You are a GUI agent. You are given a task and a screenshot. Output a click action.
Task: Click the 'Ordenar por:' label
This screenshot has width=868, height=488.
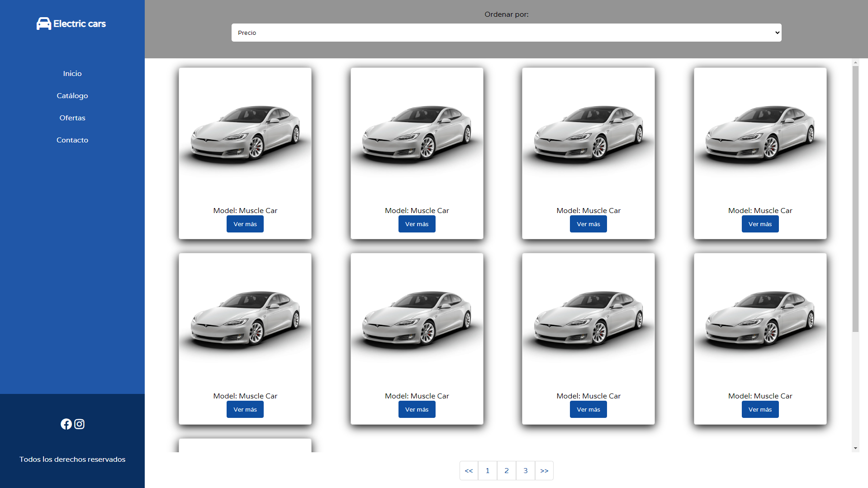coord(506,14)
